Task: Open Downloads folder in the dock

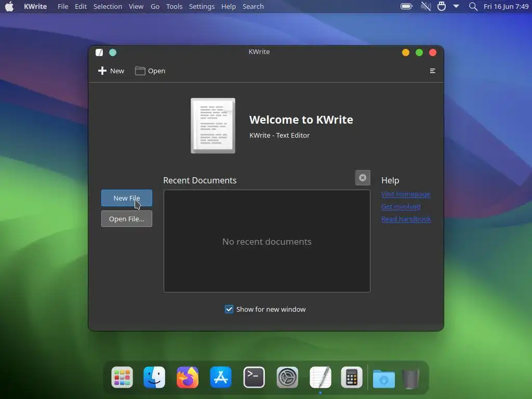Action: tap(384, 378)
